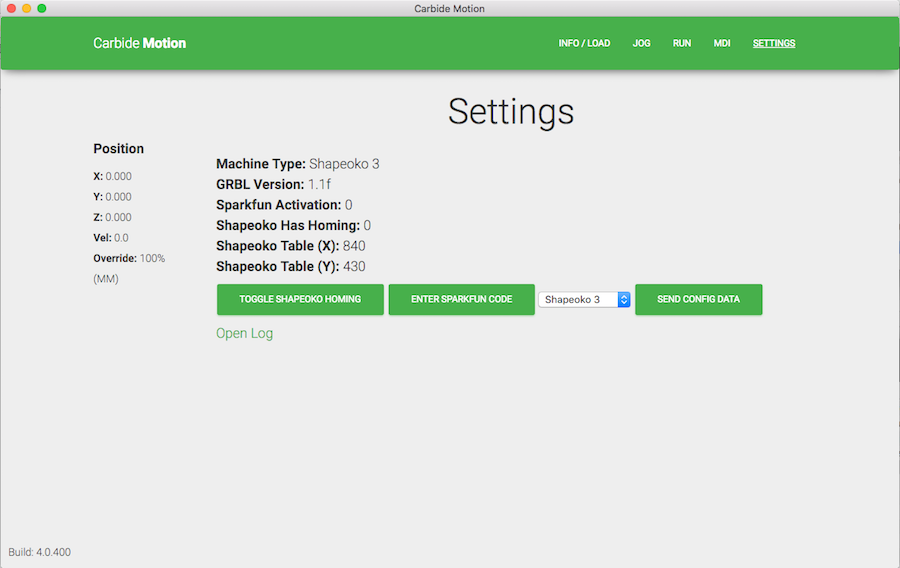Click the Position heading
Screen dimensions: 900x568
pos(119,149)
